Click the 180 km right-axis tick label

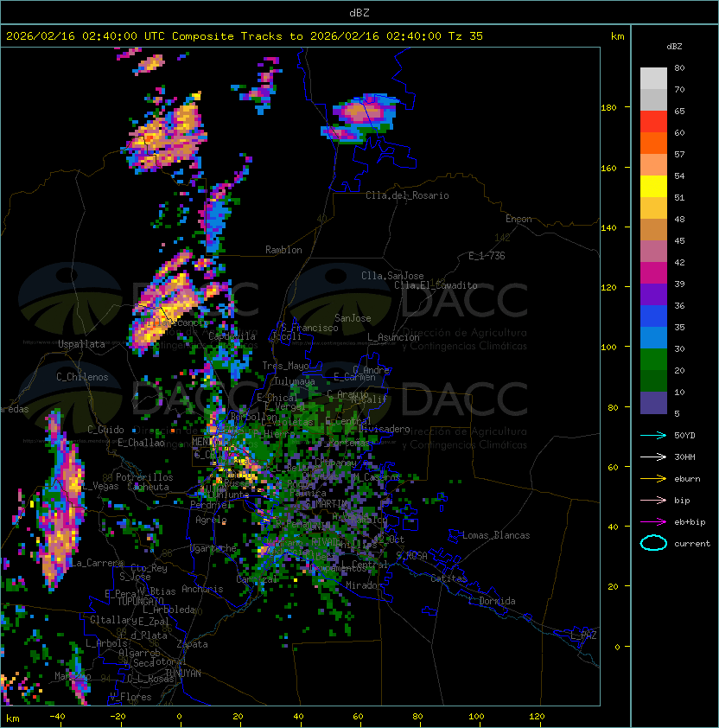point(608,108)
